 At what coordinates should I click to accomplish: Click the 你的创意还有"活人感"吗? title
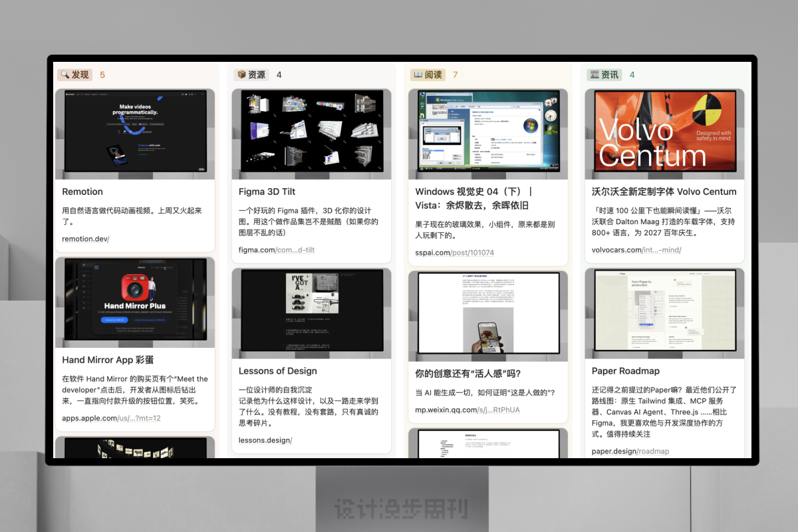pos(468,374)
